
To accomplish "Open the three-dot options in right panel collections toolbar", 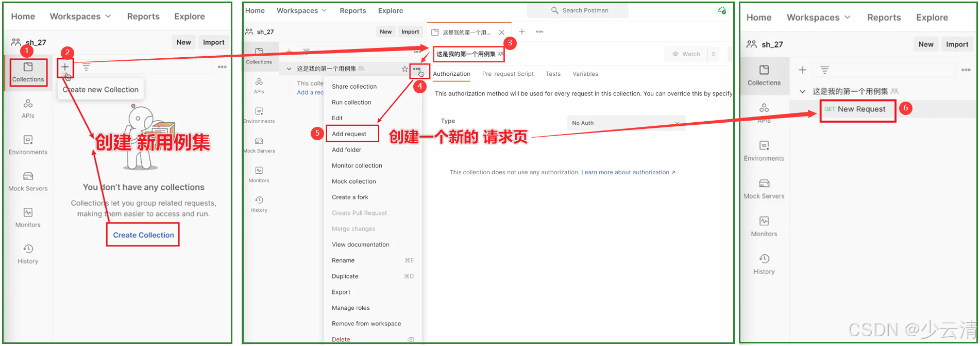I will (x=966, y=70).
